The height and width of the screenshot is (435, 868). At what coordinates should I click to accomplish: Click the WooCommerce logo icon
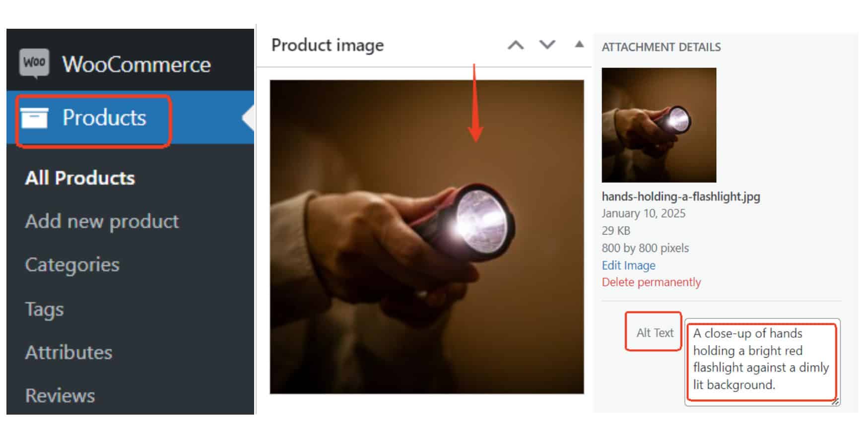coord(34,63)
